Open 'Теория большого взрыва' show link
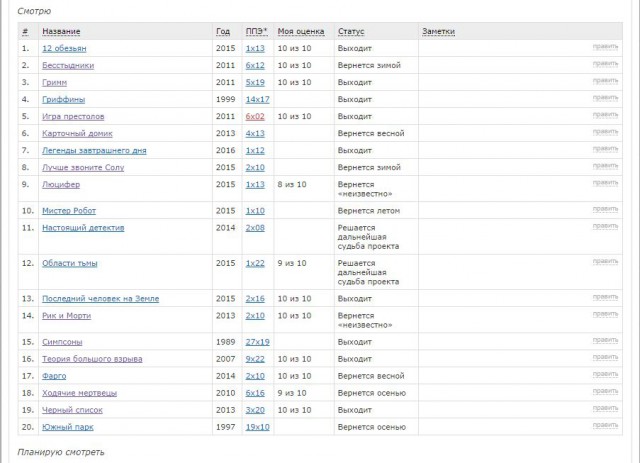The width and height of the screenshot is (640, 463). (x=92, y=358)
